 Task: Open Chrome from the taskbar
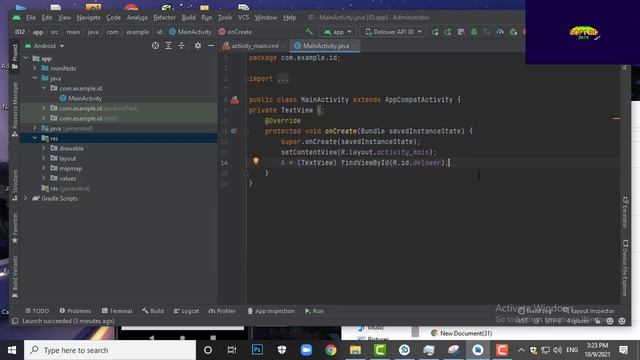click(331, 350)
